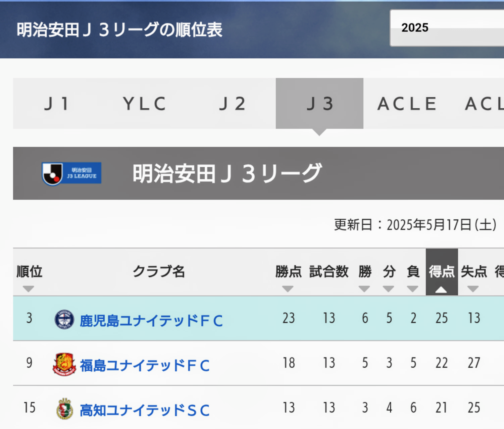Click the Fukushima United FC club crest
Screen dimensions: 504x429
[64, 364]
